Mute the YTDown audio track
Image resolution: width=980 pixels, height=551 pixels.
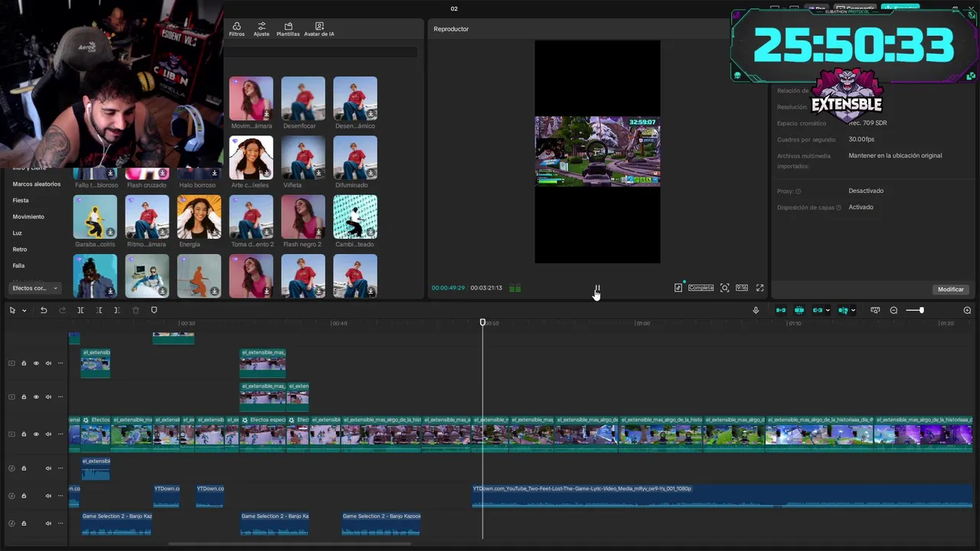pos(48,496)
